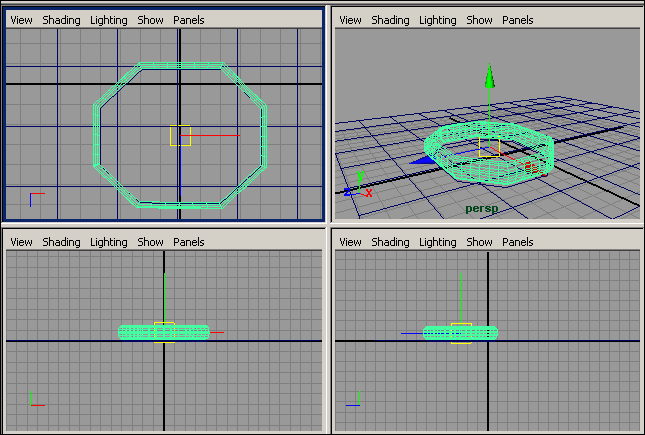Click the green 'persp' camera label
The height and width of the screenshot is (435, 645).
point(482,209)
